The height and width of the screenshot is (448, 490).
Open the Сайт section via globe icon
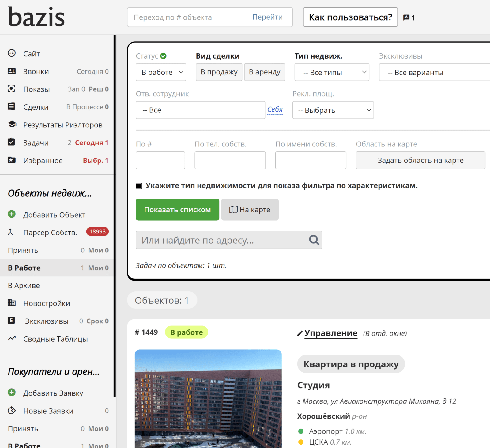12,53
